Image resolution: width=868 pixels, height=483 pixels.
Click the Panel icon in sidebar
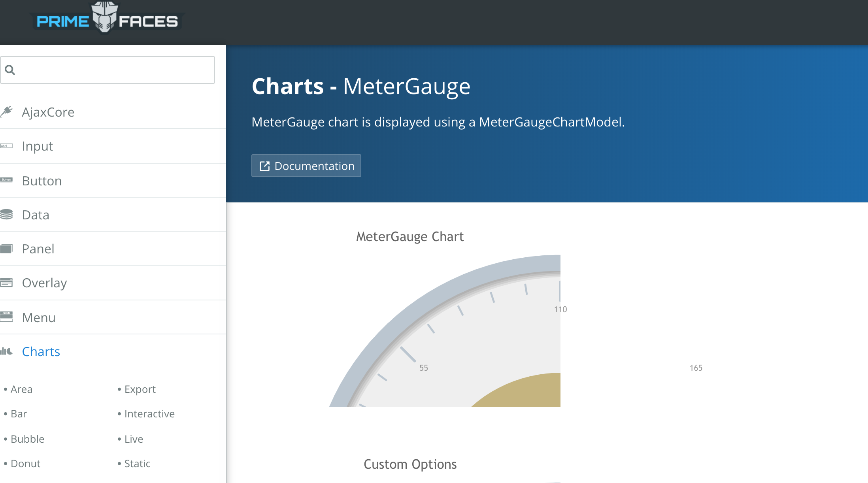pos(7,249)
